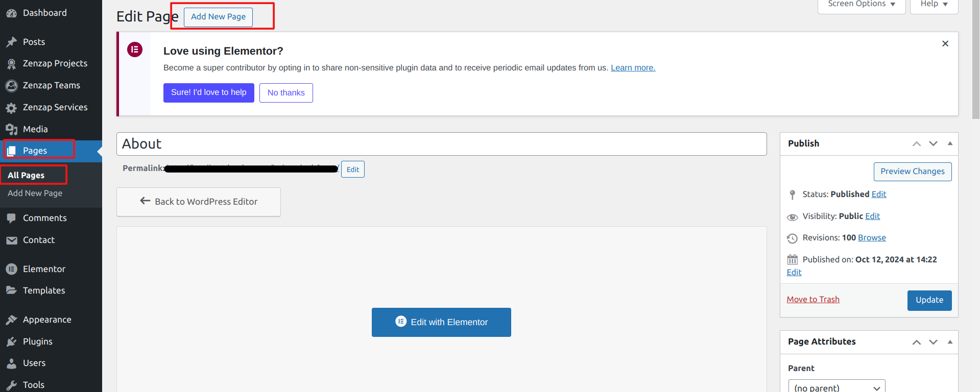Move the Publish panel down
This screenshot has width=980, height=392.
pos(933,143)
